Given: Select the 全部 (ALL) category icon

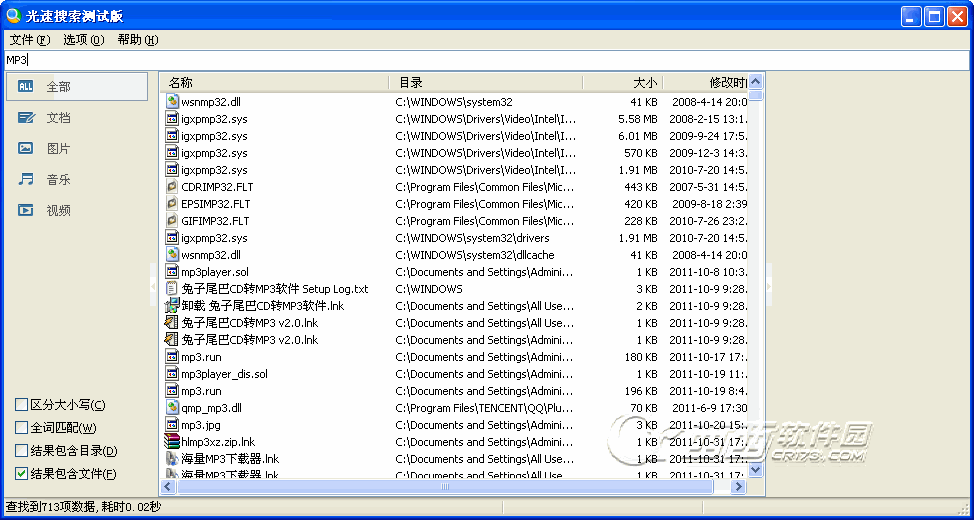Looking at the screenshot, I should coord(25,86).
